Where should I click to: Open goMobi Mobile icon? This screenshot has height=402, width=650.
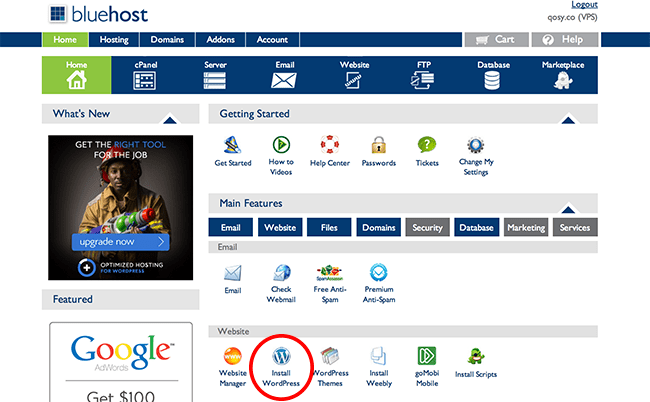(x=427, y=356)
